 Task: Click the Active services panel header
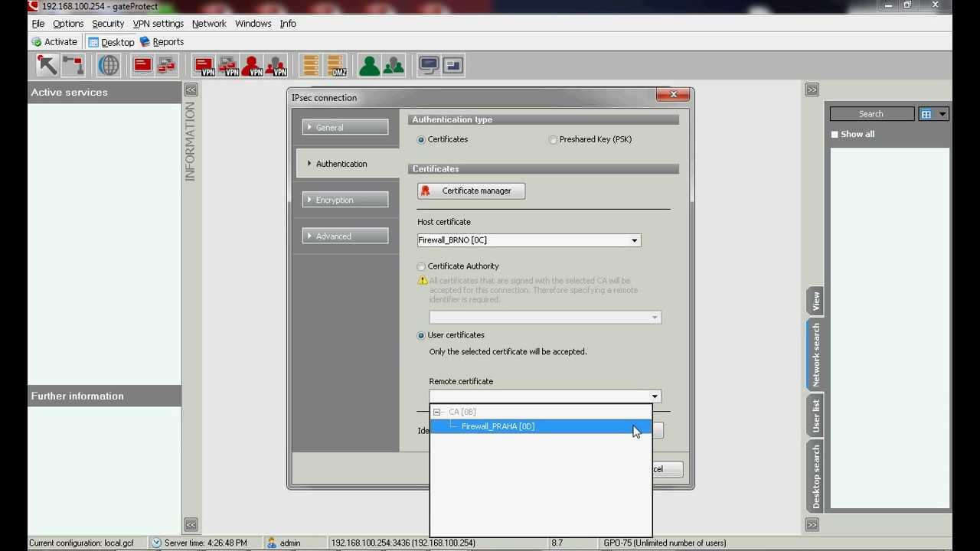click(x=105, y=92)
